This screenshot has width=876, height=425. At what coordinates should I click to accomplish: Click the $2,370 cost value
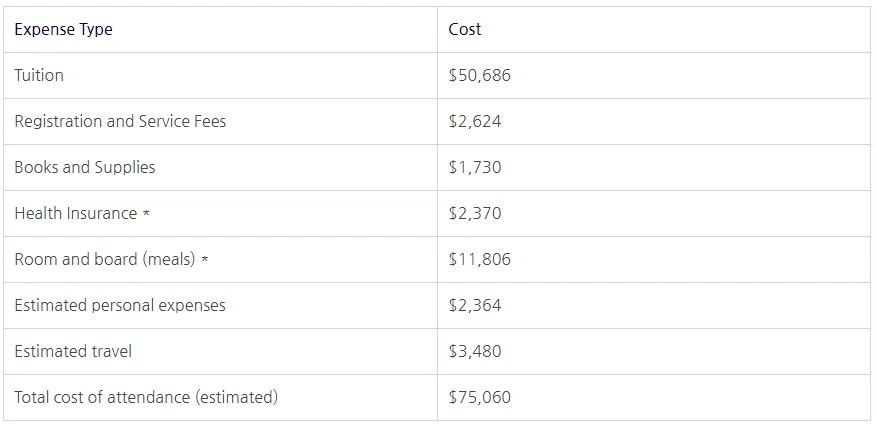pos(475,214)
